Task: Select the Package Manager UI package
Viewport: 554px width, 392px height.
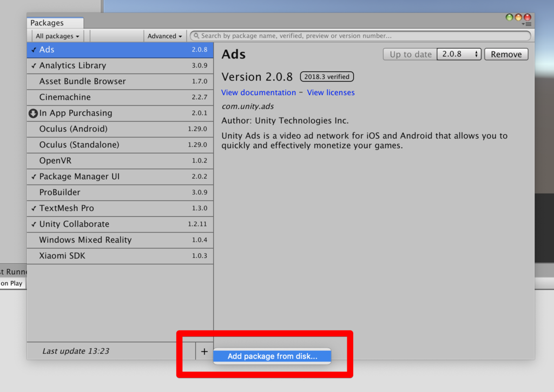Action: pos(120,177)
